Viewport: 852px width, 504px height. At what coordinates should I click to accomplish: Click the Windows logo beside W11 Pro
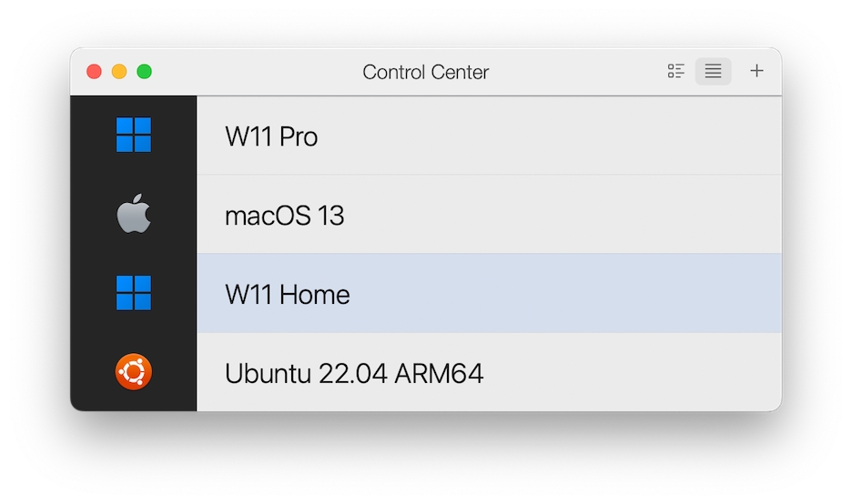(134, 136)
